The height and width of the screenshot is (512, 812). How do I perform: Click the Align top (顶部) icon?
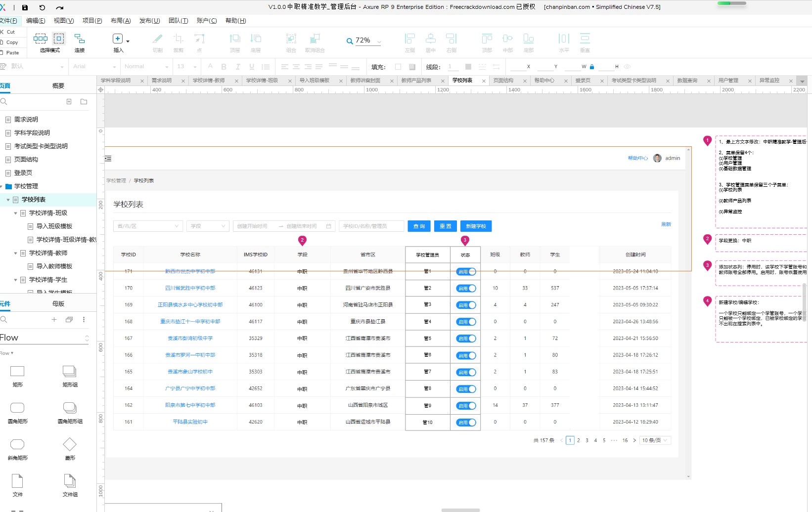[487, 39]
